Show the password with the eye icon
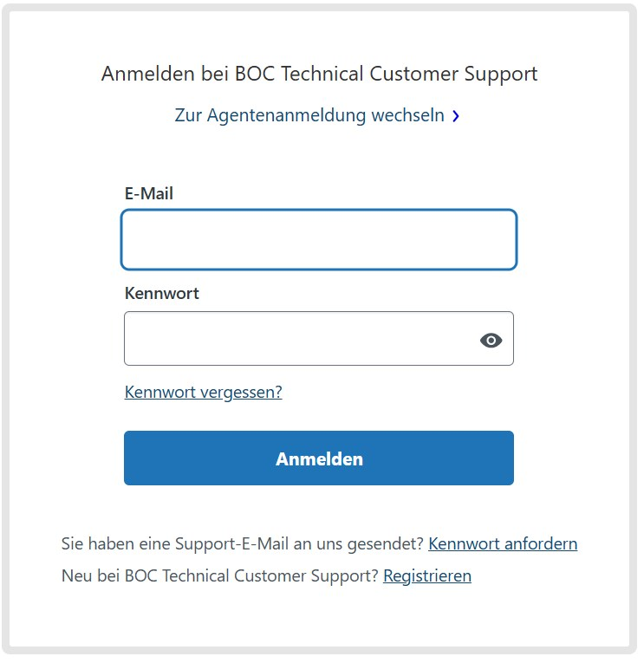The width and height of the screenshot is (644, 663). pyautogui.click(x=491, y=340)
